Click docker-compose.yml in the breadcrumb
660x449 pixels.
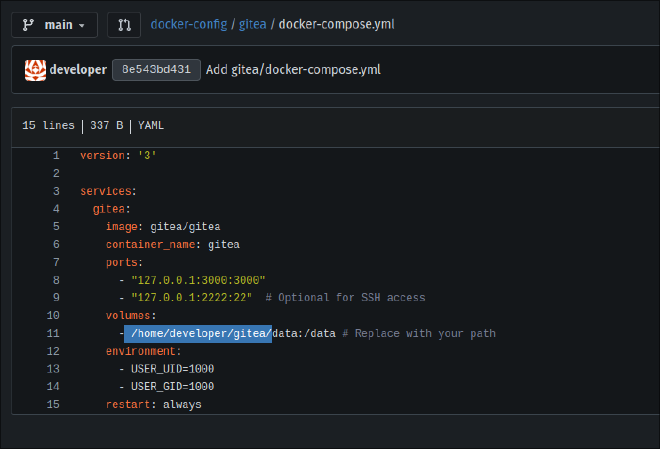pyautogui.click(x=336, y=24)
